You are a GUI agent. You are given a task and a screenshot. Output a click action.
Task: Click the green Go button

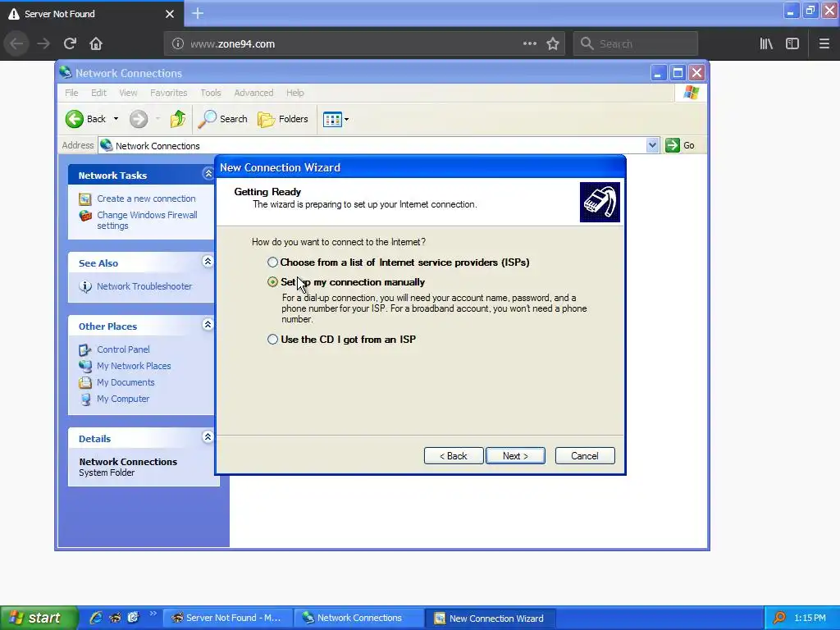point(680,145)
